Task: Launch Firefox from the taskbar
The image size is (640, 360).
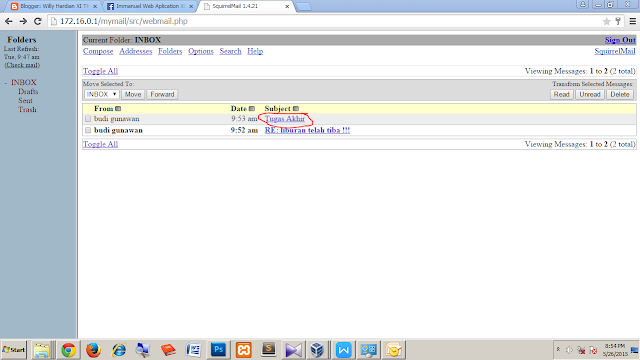Action: point(93,350)
